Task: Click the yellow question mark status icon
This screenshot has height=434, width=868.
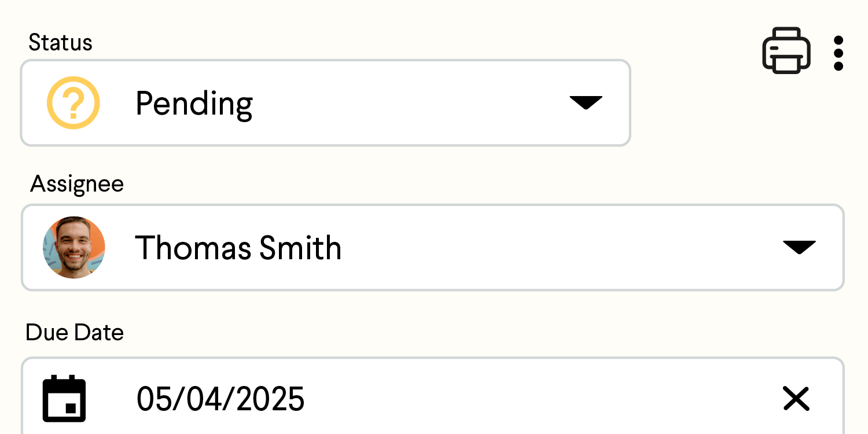Action: [x=73, y=102]
